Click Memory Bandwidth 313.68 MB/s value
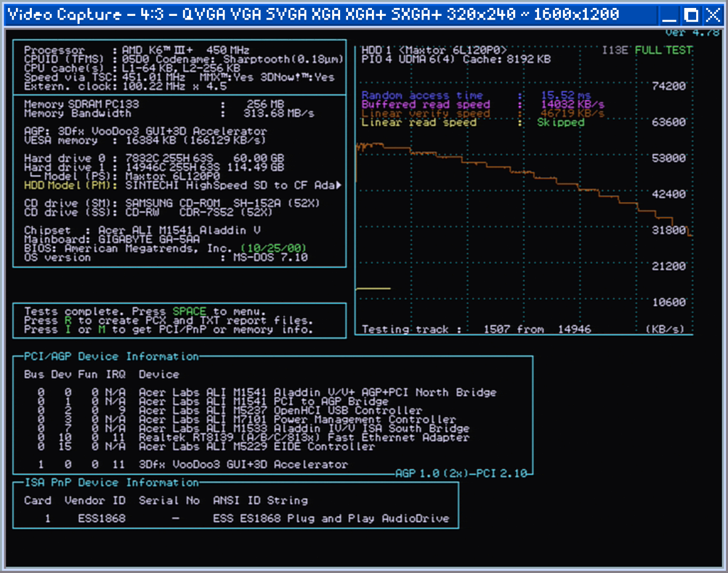Image resolution: width=728 pixels, height=573 pixels. coord(279,113)
